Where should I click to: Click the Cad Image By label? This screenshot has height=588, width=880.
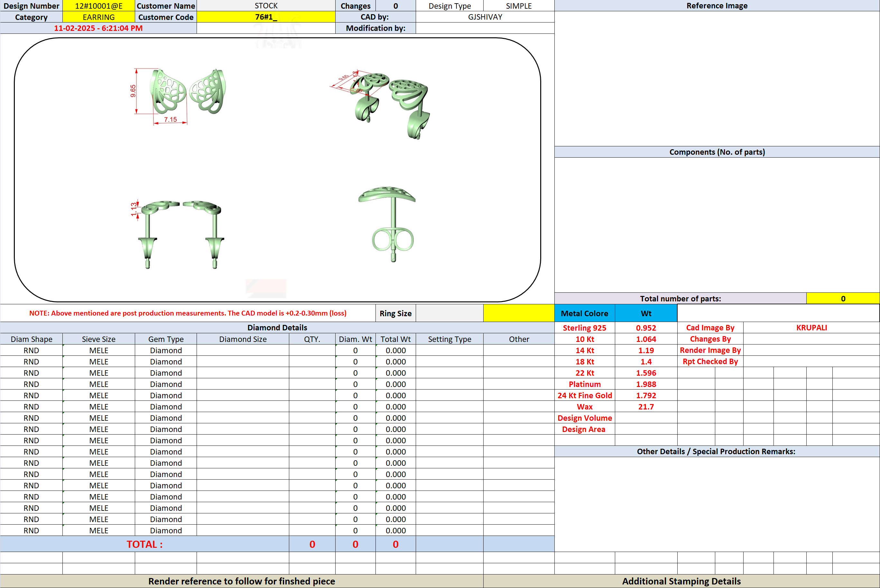click(x=710, y=328)
